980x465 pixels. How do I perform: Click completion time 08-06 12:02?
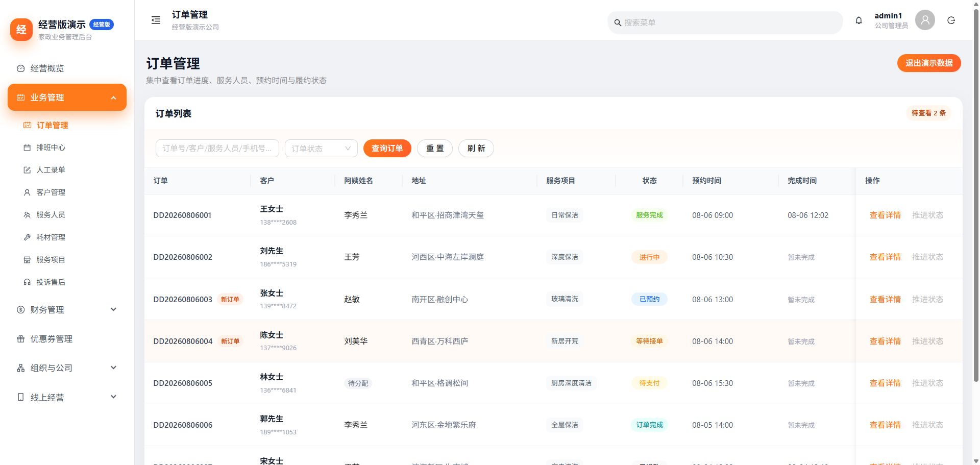[x=808, y=215]
